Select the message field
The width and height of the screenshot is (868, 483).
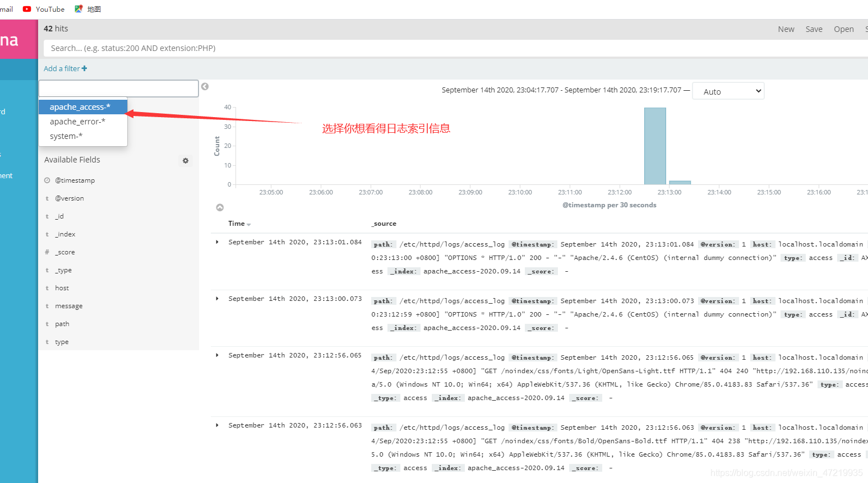[69, 306]
